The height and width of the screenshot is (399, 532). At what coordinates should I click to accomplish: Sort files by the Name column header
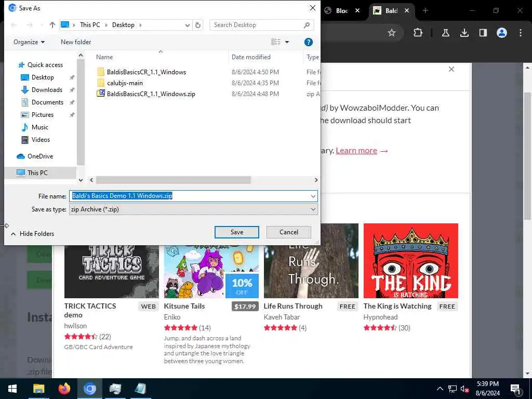click(x=104, y=57)
